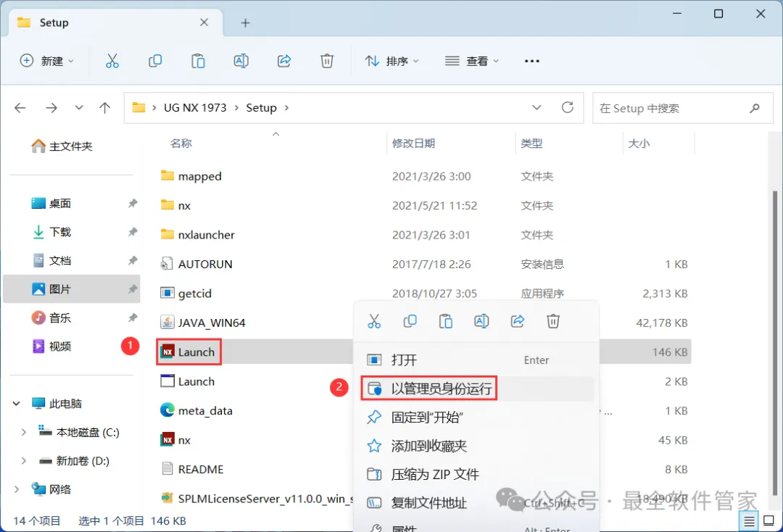Click the Cut icon in the top toolbar

pos(112,61)
